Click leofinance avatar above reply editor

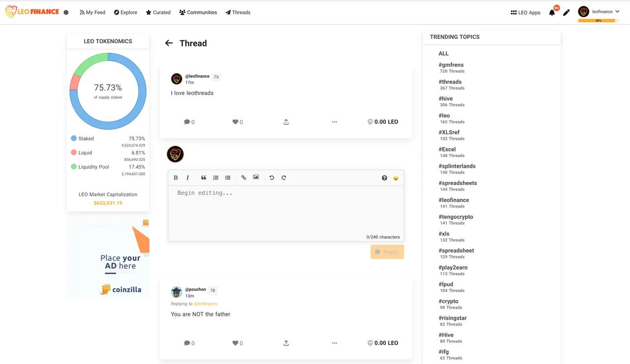point(175,154)
